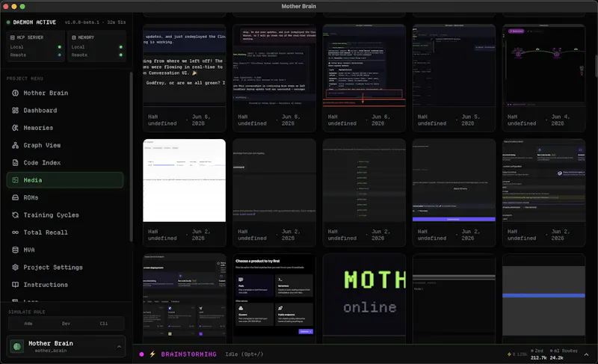Click the Training Cycles refresh icon
The width and height of the screenshot is (598, 364).
(x=15, y=215)
